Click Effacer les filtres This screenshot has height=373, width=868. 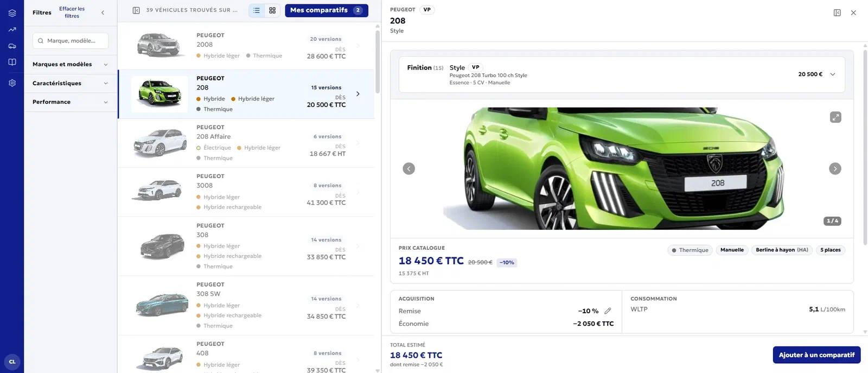(x=72, y=12)
